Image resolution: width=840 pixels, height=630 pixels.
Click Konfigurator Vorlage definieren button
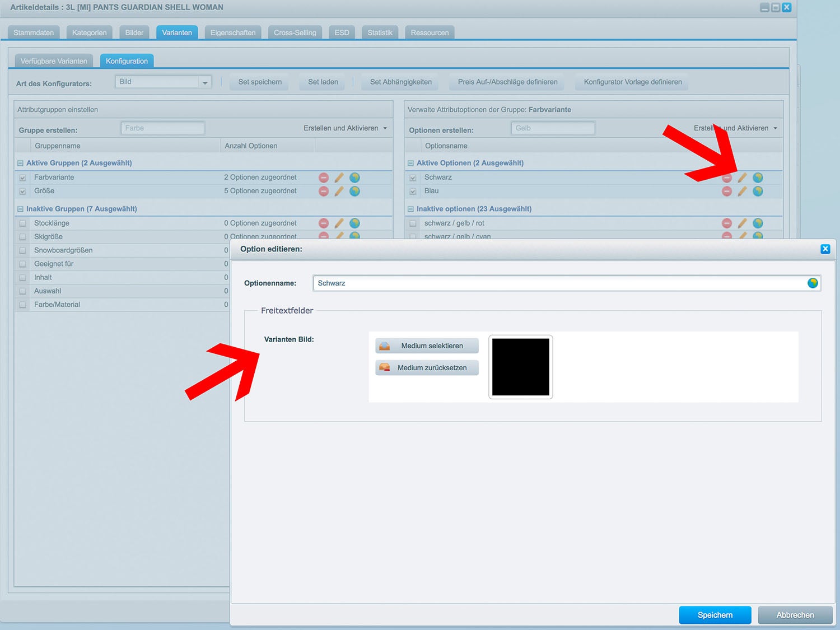[x=633, y=82]
